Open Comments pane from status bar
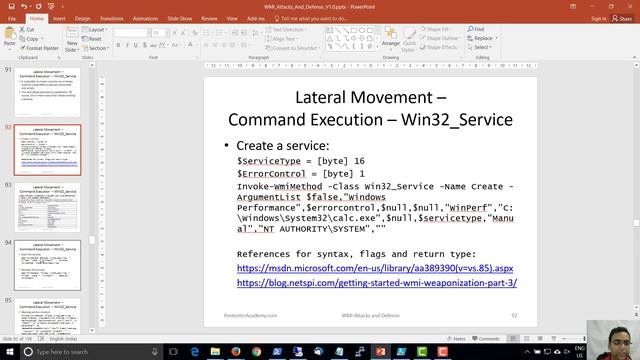640x360 pixels. pyautogui.click(x=486, y=339)
